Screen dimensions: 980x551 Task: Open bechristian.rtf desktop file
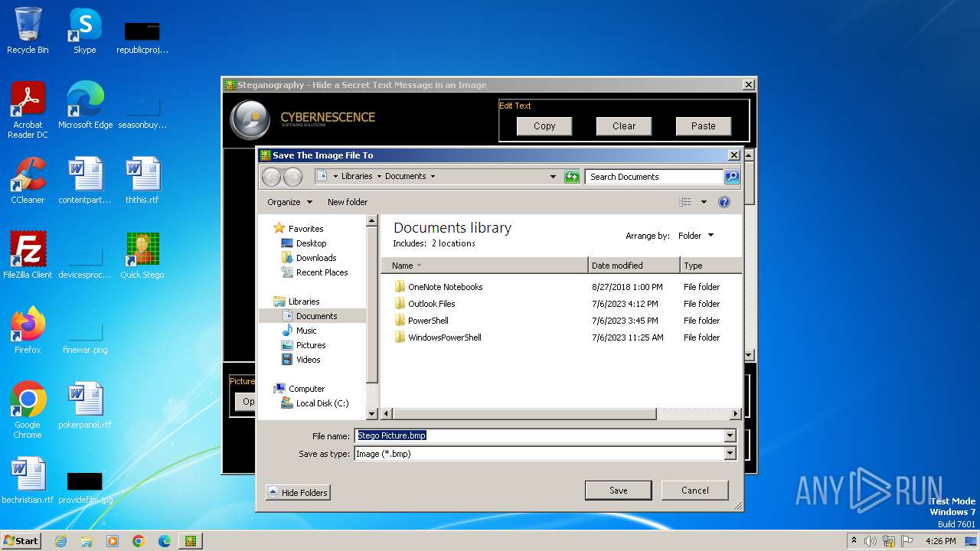point(28,481)
